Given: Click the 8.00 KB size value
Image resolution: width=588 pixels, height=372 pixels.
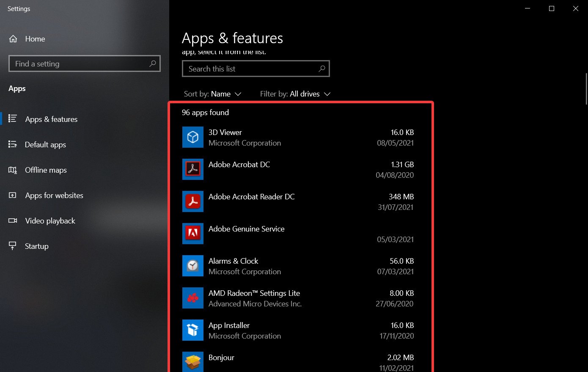Looking at the screenshot, I should coord(402,293).
